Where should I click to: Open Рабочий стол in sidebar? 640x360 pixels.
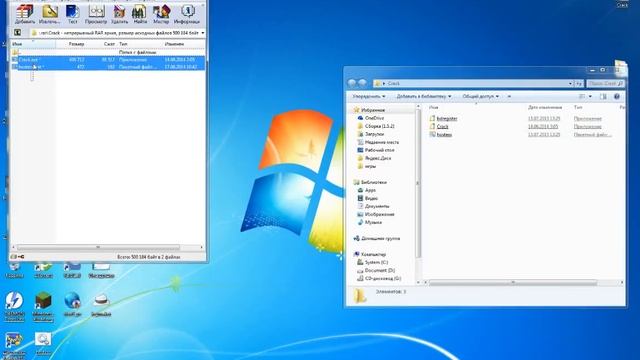pyautogui.click(x=376, y=150)
